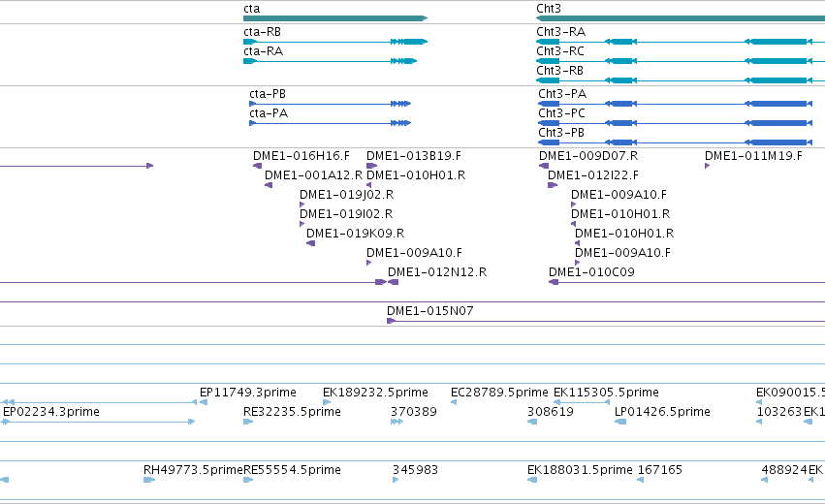Pick the RE55554.5prime label
This screenshot has width=825, height=504.
pos(292,470)
